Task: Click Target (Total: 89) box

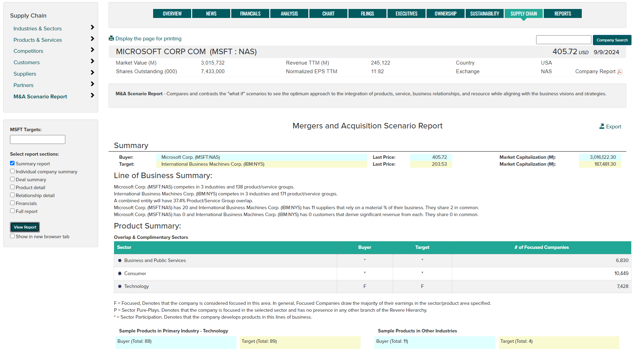Action: [x=300, y=342]
